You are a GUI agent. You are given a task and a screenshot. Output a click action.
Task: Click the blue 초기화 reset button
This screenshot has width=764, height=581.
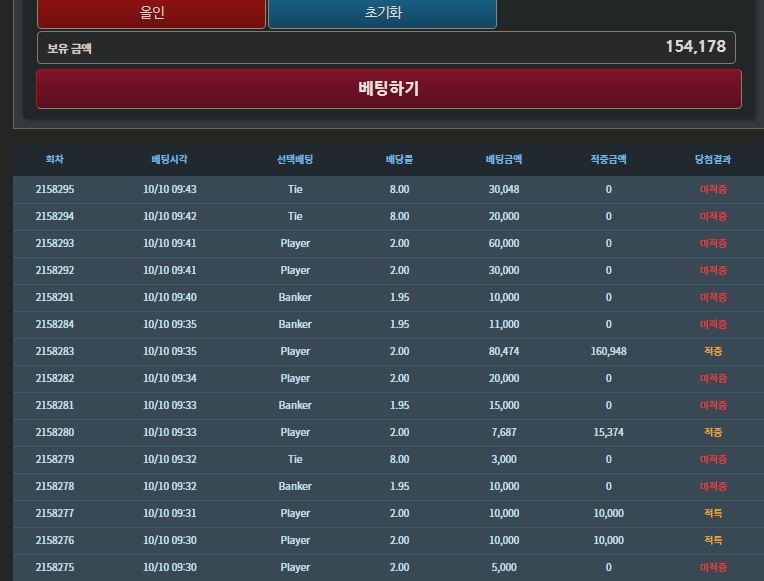(x=382, y=13)
